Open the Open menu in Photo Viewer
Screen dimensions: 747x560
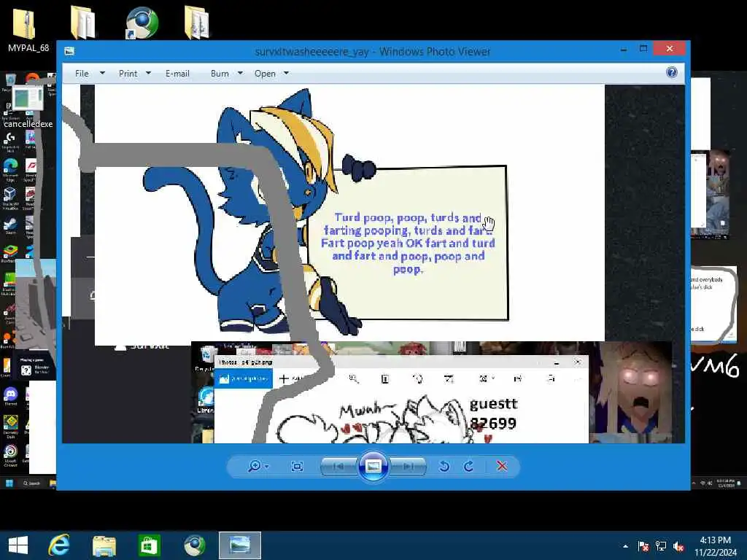pos(265,74)
